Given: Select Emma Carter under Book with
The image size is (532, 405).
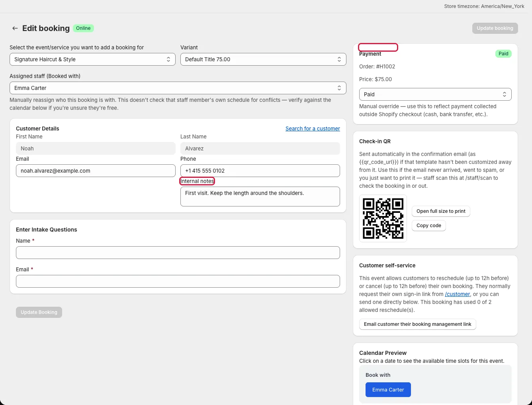Looking at the screenshot, I should tap(388, 390).
